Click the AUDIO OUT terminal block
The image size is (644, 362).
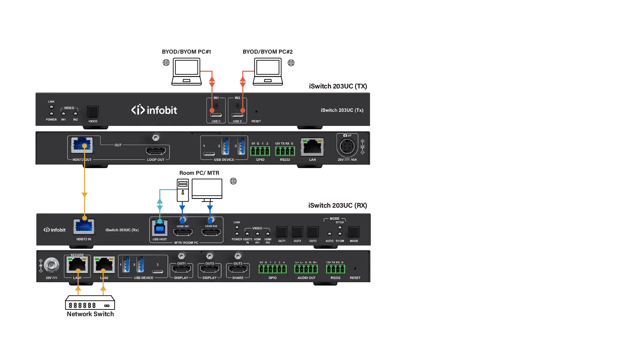pyautogui.click(x=306, y=269)
